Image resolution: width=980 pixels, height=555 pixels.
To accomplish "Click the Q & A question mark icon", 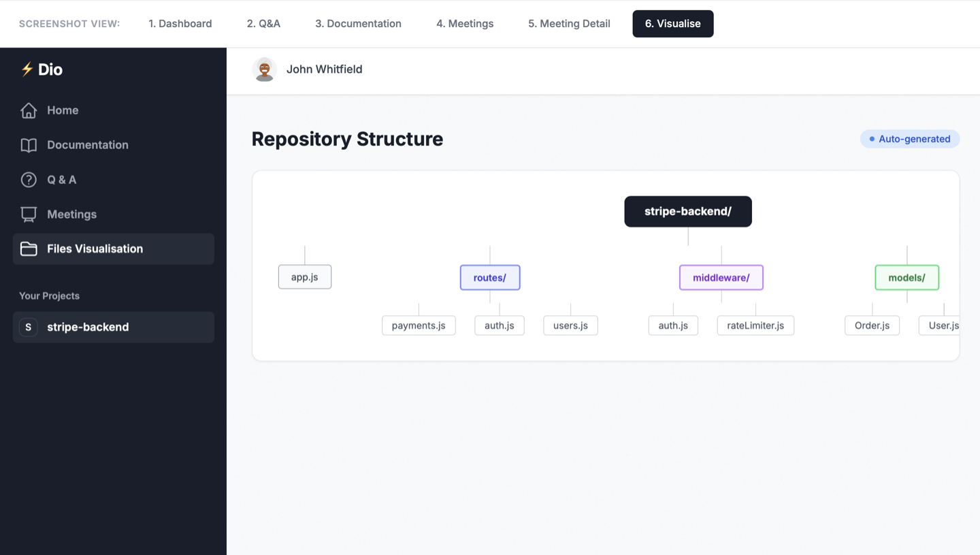I will tap(29, 179).
